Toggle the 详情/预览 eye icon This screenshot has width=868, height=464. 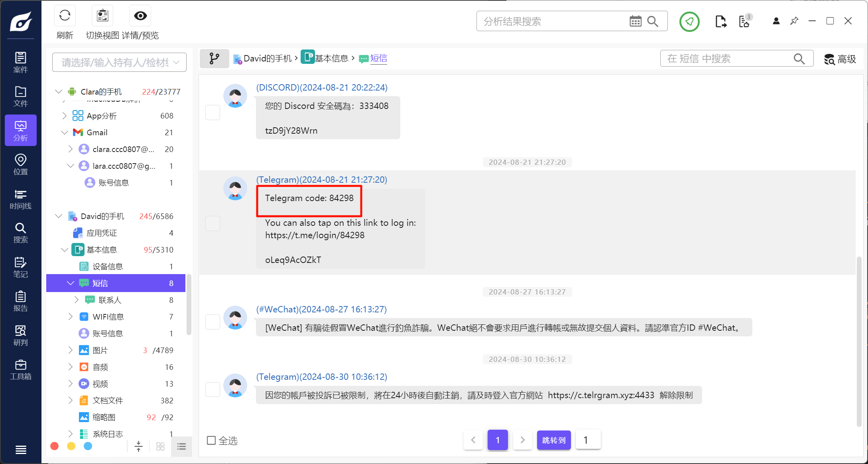pyautogui.click(x=140, y=16)
